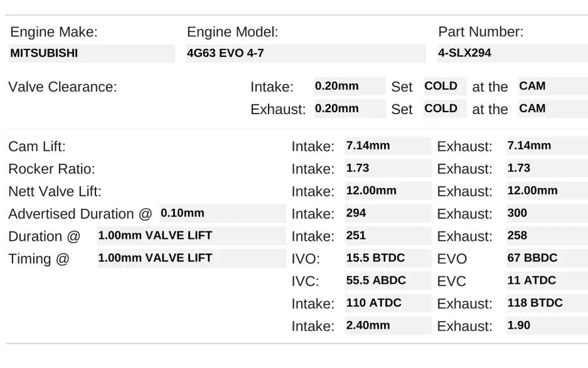Click the Exhaust centreline field 118 BTDC

pyautogui.click(x=546, y=303)
